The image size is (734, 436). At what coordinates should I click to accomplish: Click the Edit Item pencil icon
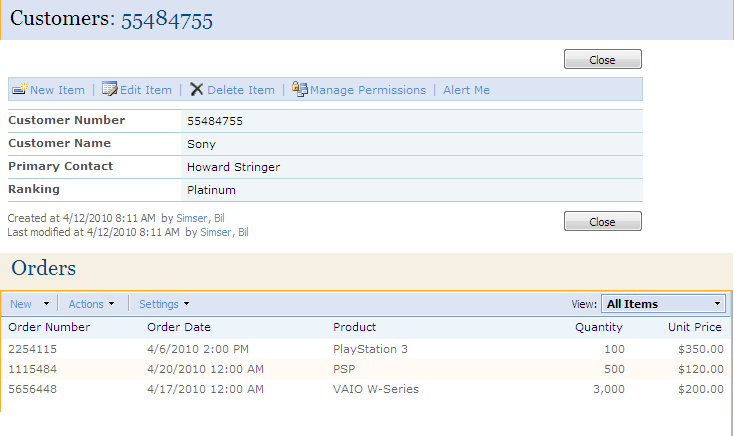click(x=110, y=89)
